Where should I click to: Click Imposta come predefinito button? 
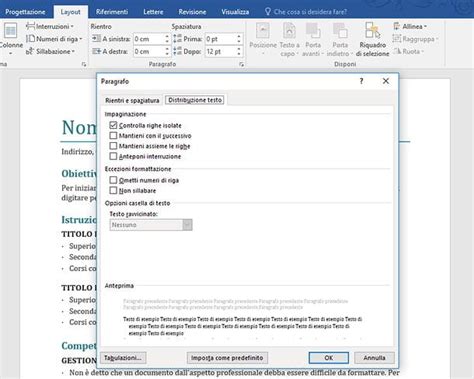[227, 358]
